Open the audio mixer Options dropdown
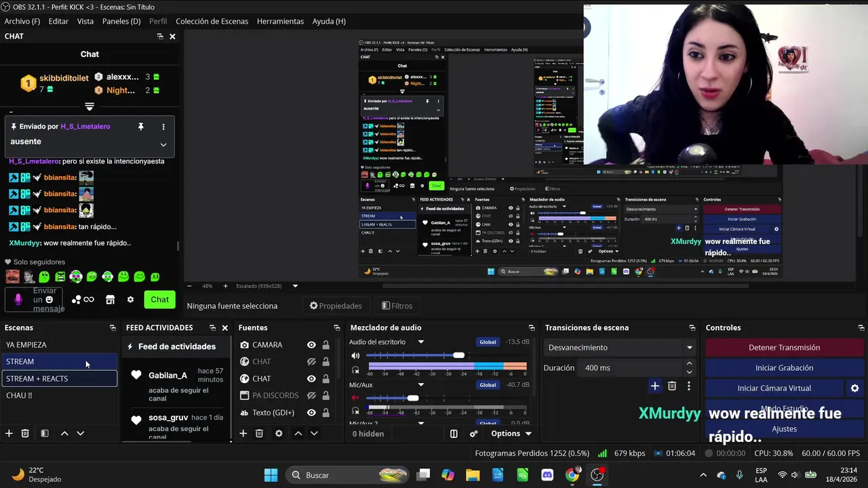This screenshot has height=488, width=868. pos(511,434)
